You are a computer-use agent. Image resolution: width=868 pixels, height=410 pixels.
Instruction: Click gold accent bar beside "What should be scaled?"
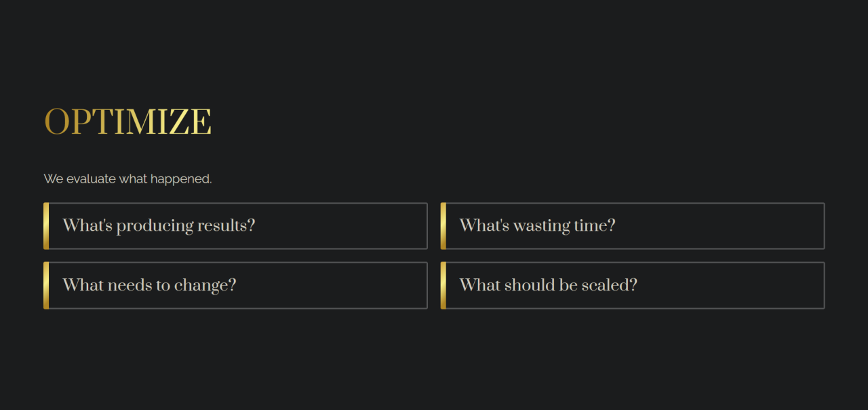(x=443, y=286)
